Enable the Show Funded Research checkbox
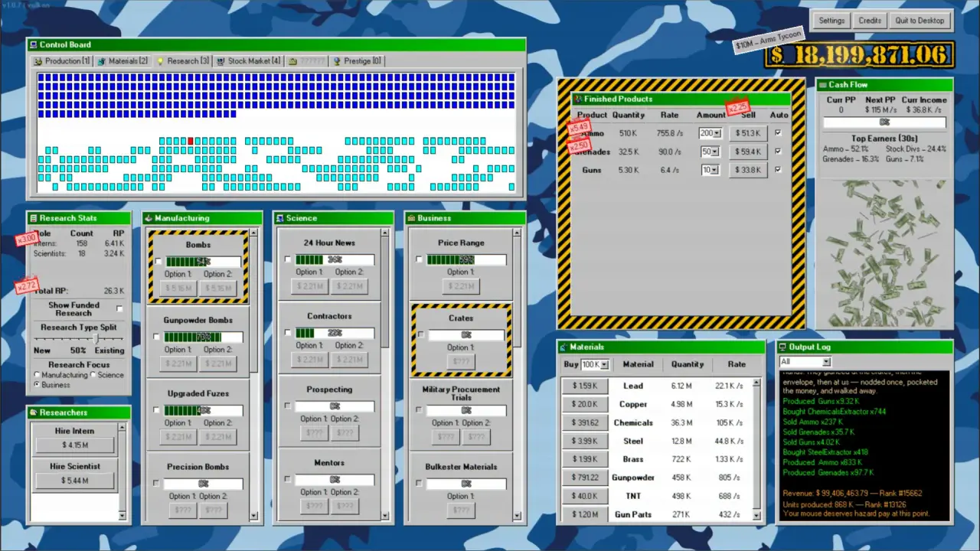Screen dimensions: 980x551 119,309
